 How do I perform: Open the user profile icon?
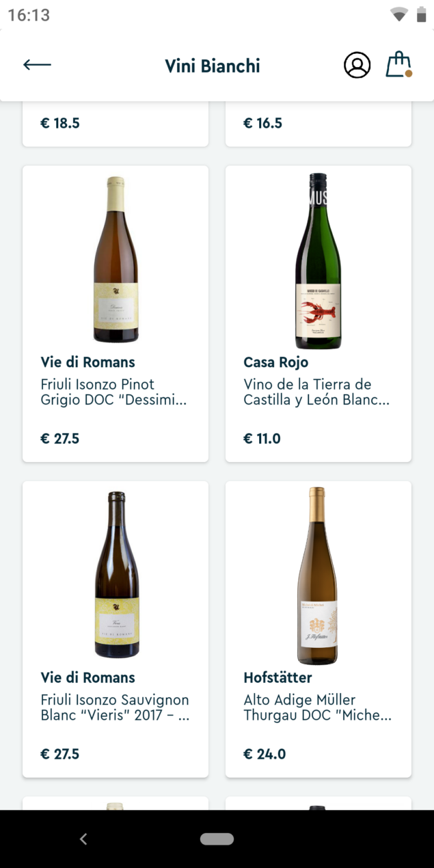[x=357, y=65]
